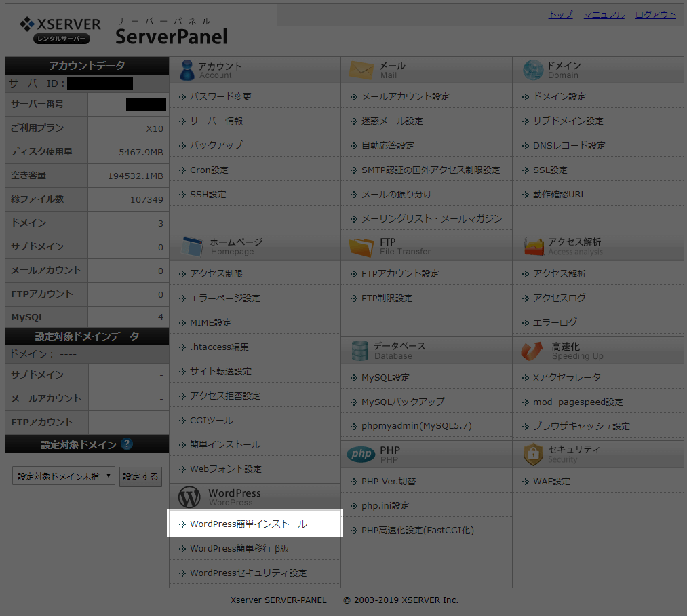Open アクセス制限 under Homepage

point(216,273)
